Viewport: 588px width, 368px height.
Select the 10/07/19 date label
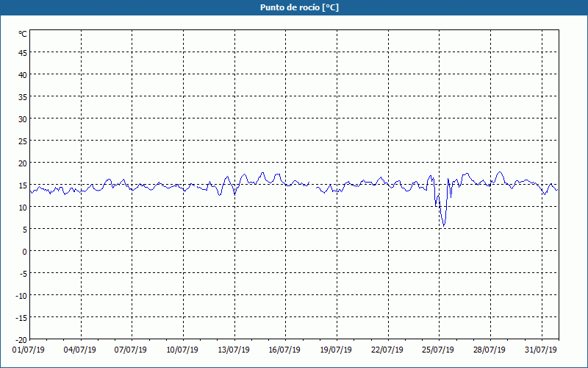[x=182, y=350]
